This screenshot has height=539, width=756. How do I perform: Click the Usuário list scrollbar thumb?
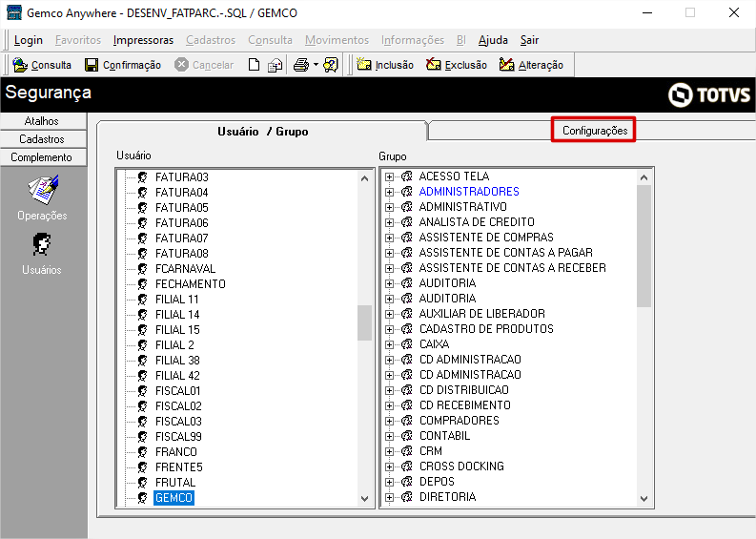coord(364,322)
